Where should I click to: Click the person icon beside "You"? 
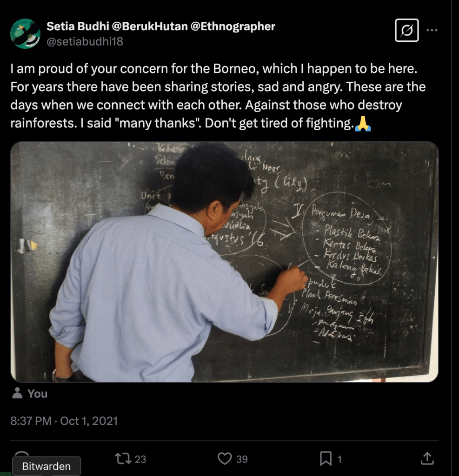coord(18,393)
